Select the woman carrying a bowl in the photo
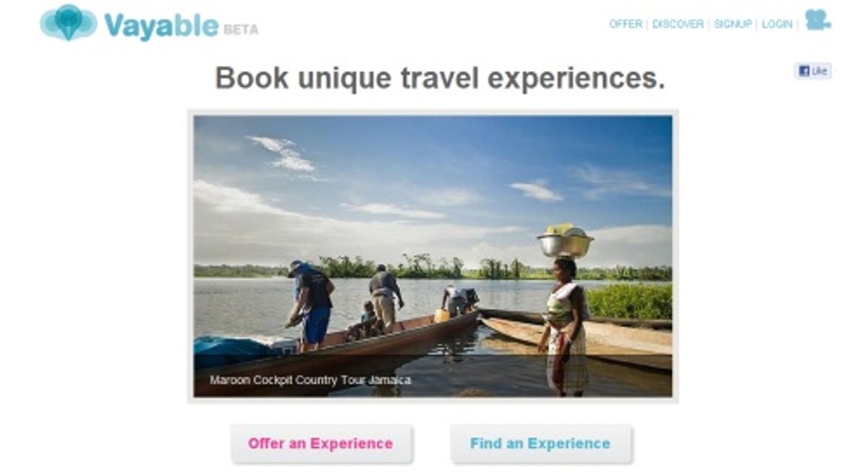This screenshot has width=868, height=476. point(566,311)
